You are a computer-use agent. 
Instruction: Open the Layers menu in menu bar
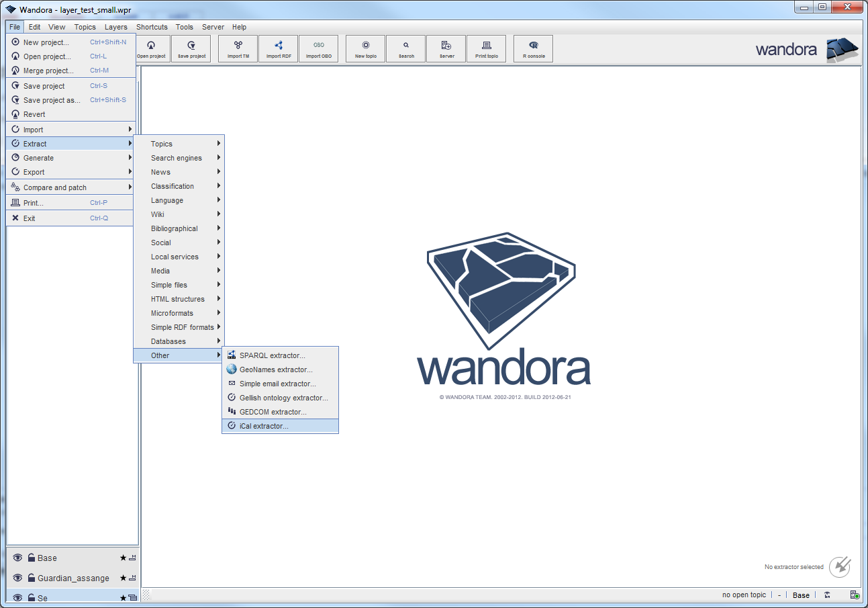pos(115,27)
